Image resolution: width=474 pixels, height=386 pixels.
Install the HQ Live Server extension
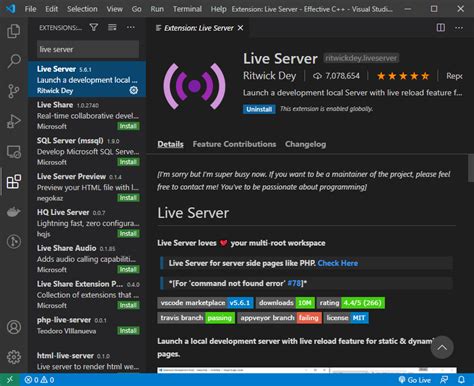[x=128, y=233]
